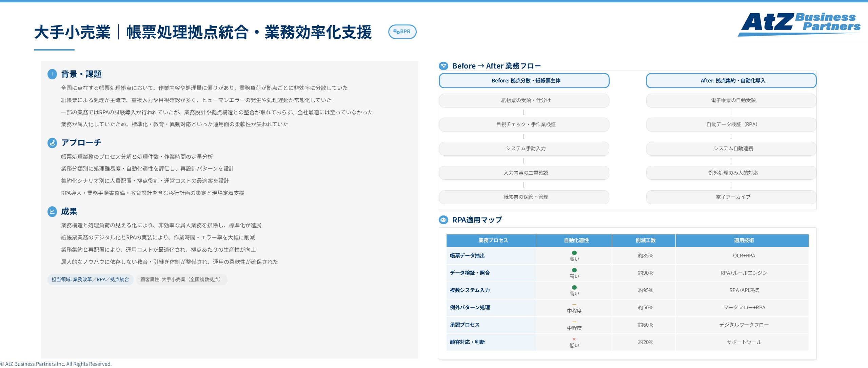Toggle the 中程度 indicator for 例外パターン処理
This screenshot has width=868, height=368.
click(x=574, y=304)
